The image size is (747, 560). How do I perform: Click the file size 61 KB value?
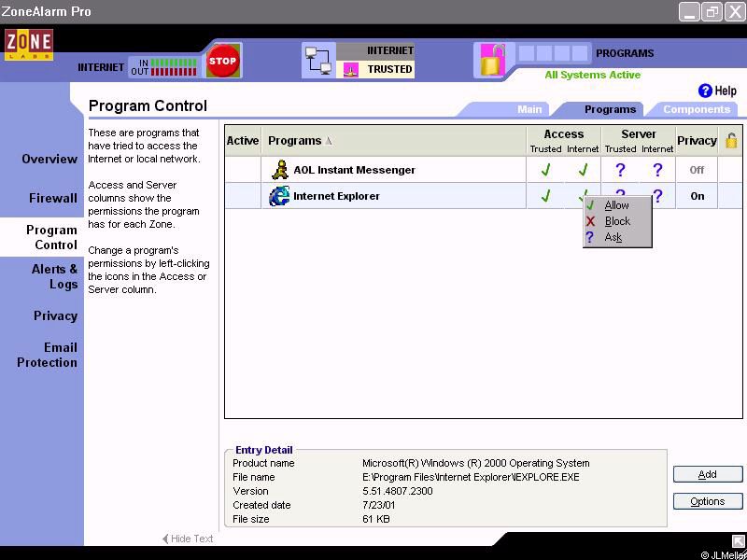(x=376, y=519)
